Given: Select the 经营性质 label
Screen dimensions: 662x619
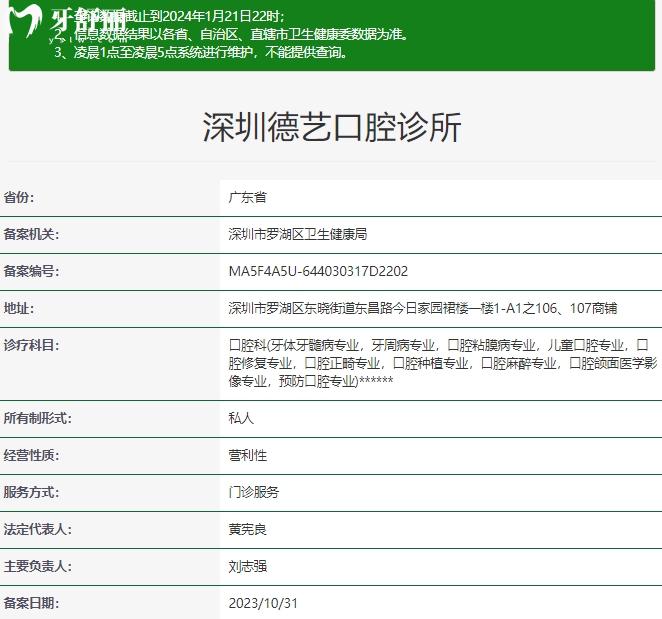Looking at the screenshot, I should pos(31,455).
